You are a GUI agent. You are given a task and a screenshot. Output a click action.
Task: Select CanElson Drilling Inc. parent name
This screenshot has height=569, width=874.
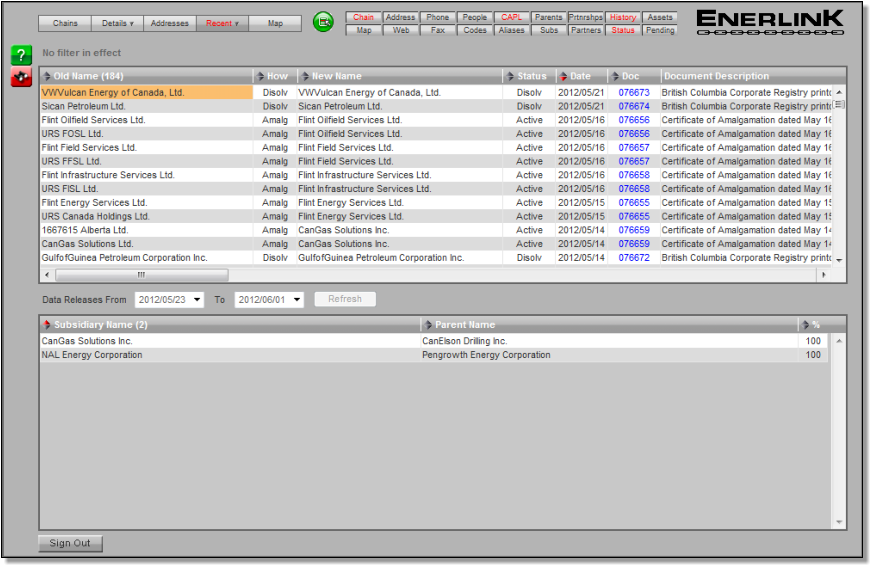464,341
